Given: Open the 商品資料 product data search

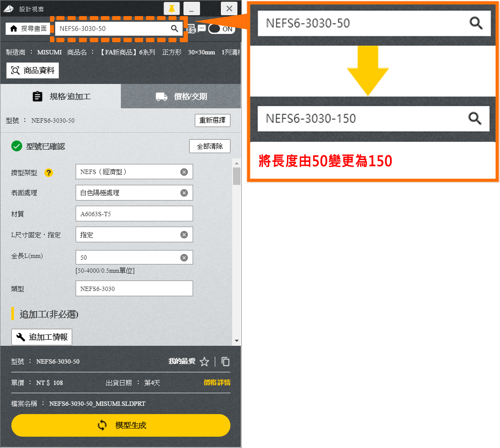Looking at the screenshot, I should coord(32,70).
